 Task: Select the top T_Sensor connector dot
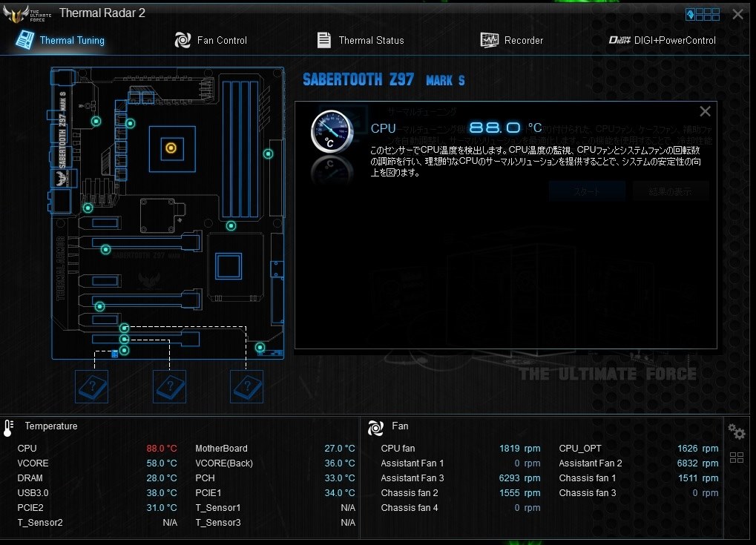[x=124, y=328]
